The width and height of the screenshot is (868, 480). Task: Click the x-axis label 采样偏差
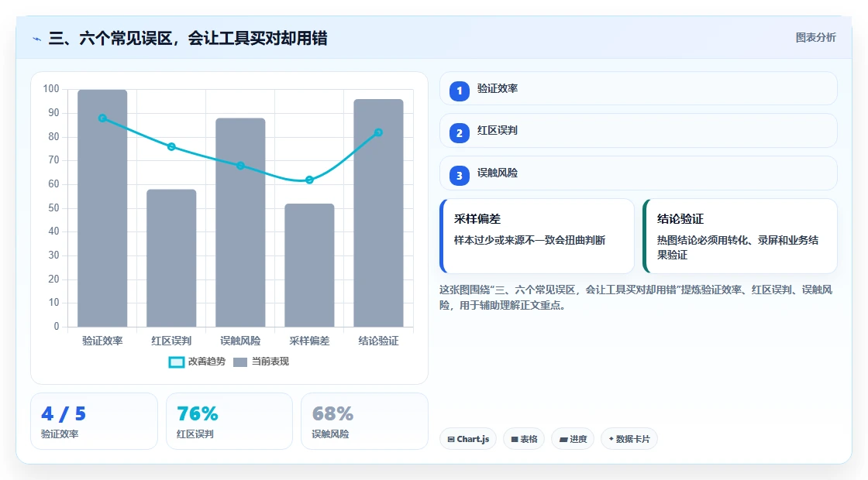309,341
